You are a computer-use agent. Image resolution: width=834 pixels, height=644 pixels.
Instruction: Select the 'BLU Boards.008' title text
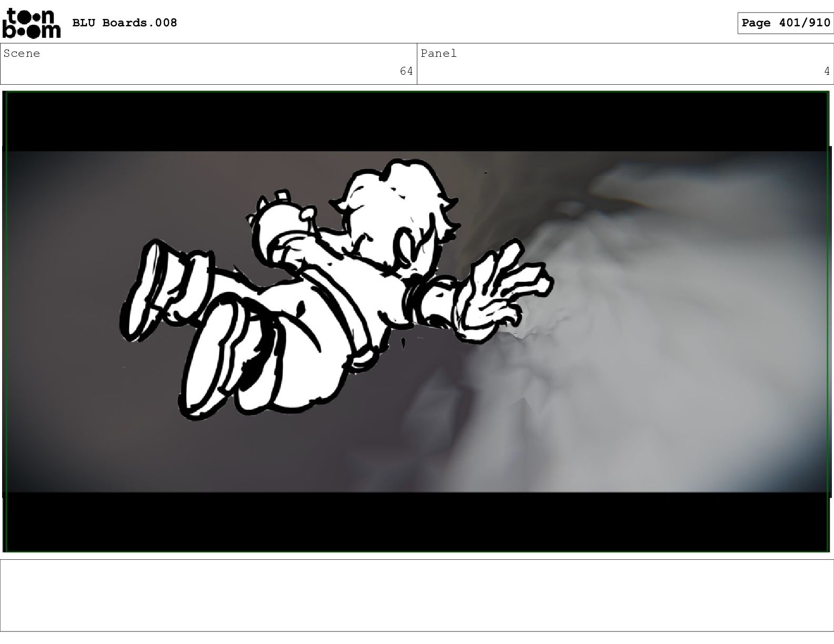click(x=125, y=23)
